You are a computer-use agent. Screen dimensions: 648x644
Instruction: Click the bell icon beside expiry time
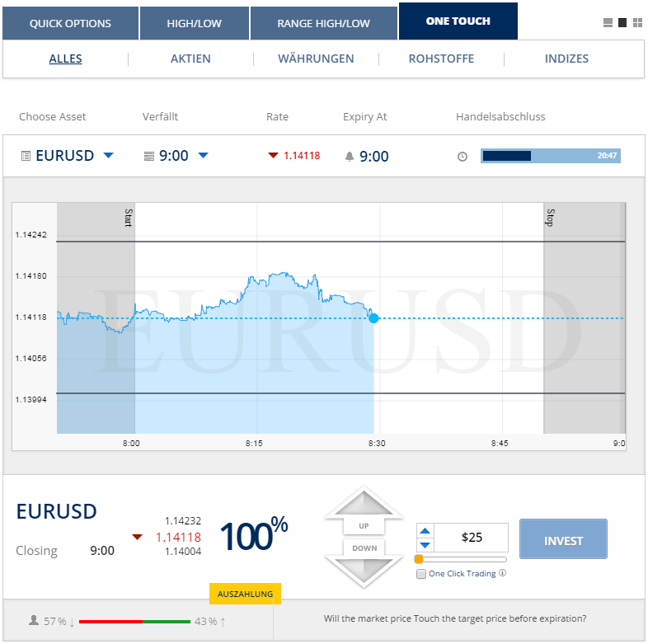point(349,157)
